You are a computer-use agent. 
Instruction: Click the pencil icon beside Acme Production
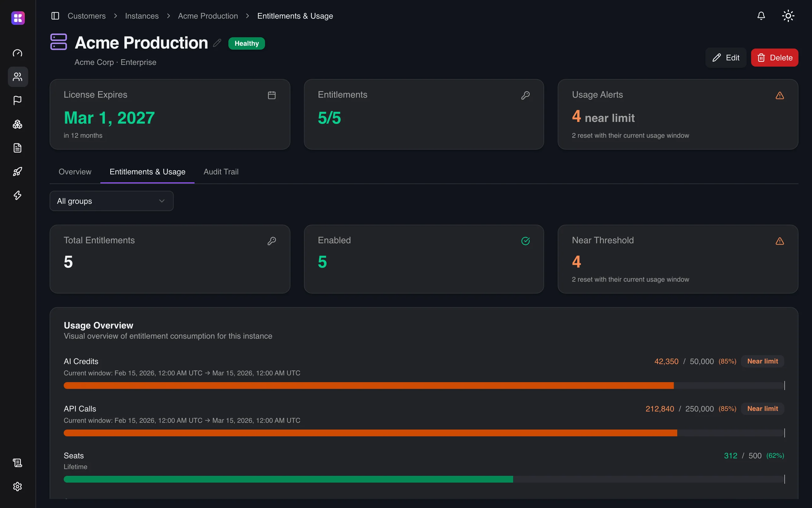tap(217, 43)
